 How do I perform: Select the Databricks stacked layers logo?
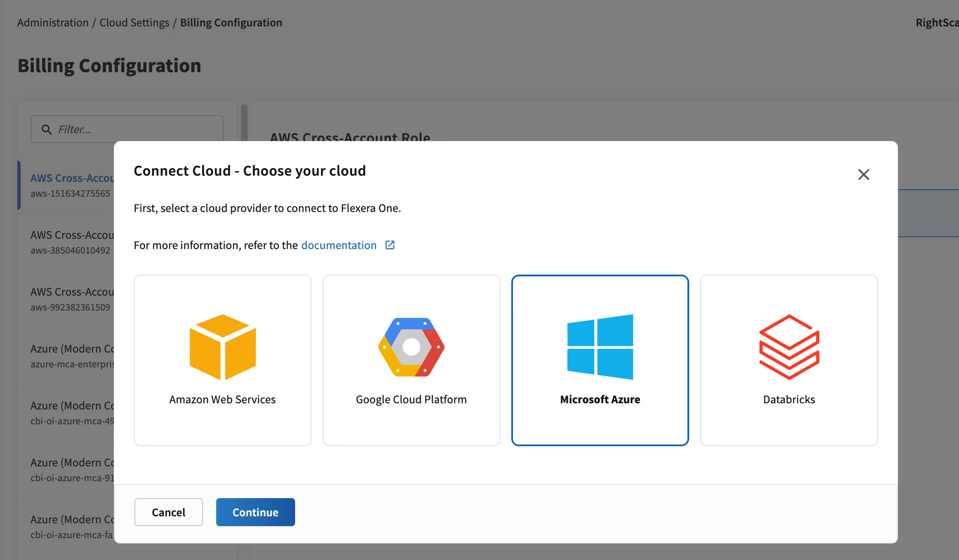coord(789,347)
